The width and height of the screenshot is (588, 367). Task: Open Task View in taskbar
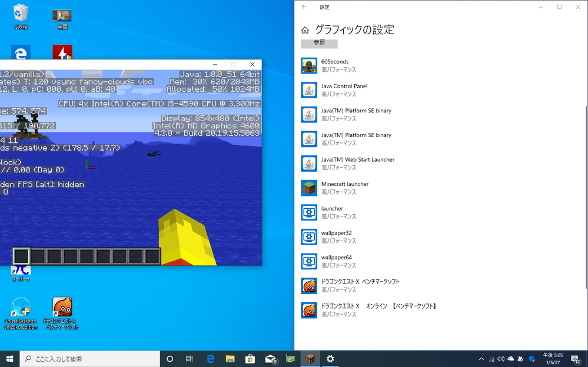tap(190, 359)
